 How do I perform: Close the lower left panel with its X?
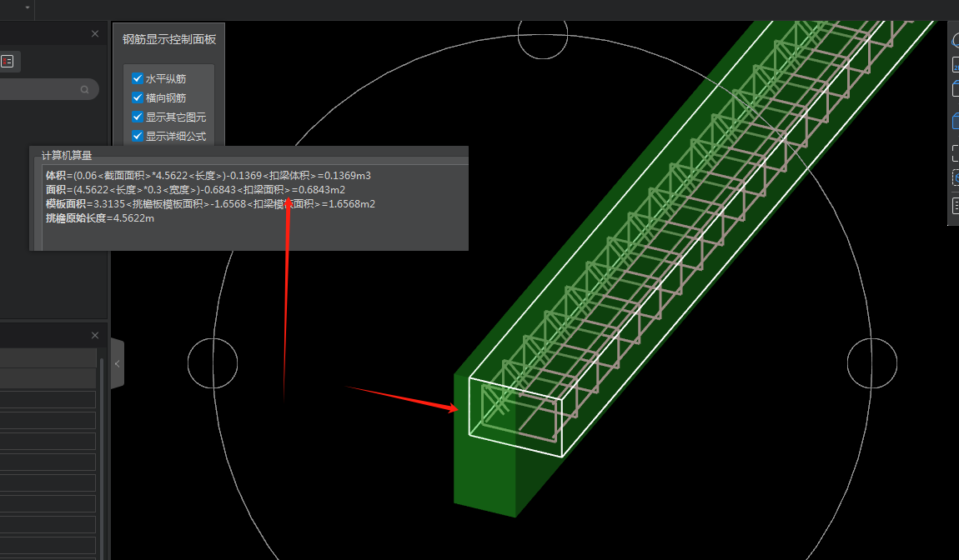point(95,336)
